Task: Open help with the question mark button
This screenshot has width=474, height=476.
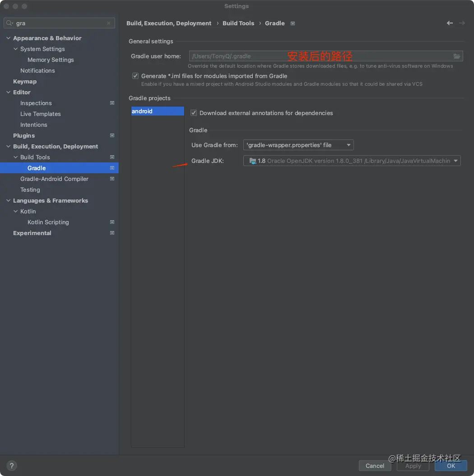Action: 12,465
